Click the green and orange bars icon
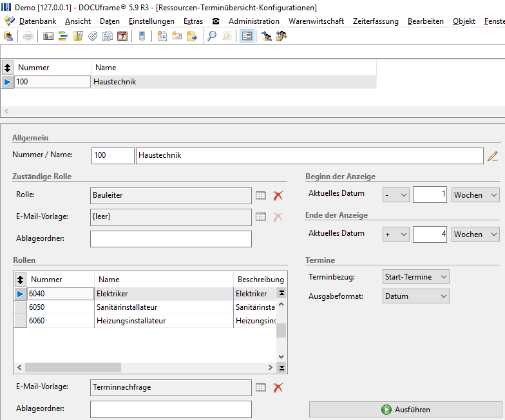This screenshot has width=505, height=420. pyautogui.click(x=63, y=36)
